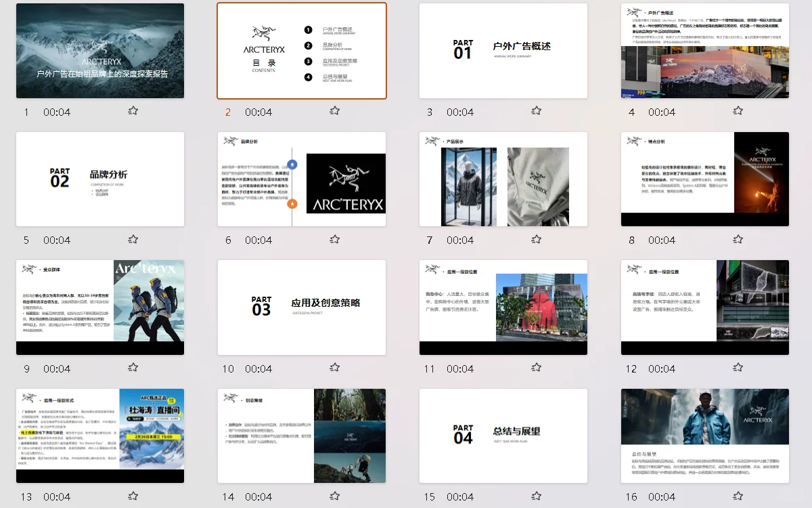Click the 00:04 timing under slide 4
Screen dimensions: 812x508
662,112
